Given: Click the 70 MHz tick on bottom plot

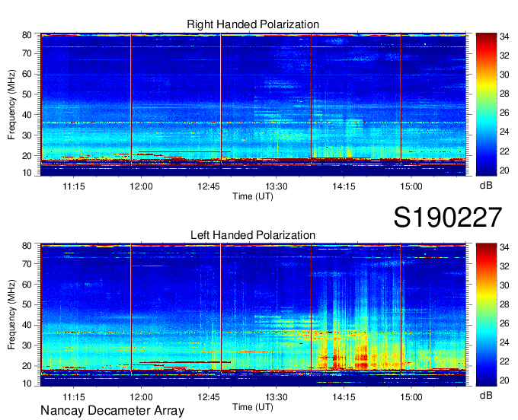Looking at the screenshot, I should (27, 263).
